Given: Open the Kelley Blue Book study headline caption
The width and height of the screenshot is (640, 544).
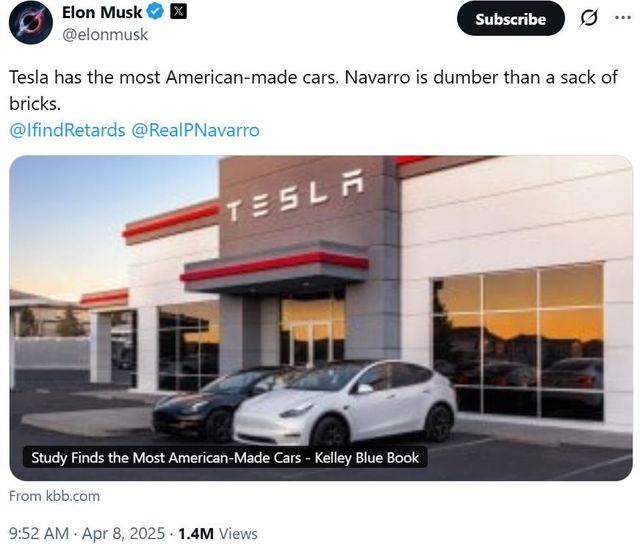Looking at the screenshot, I should (225, 458).
